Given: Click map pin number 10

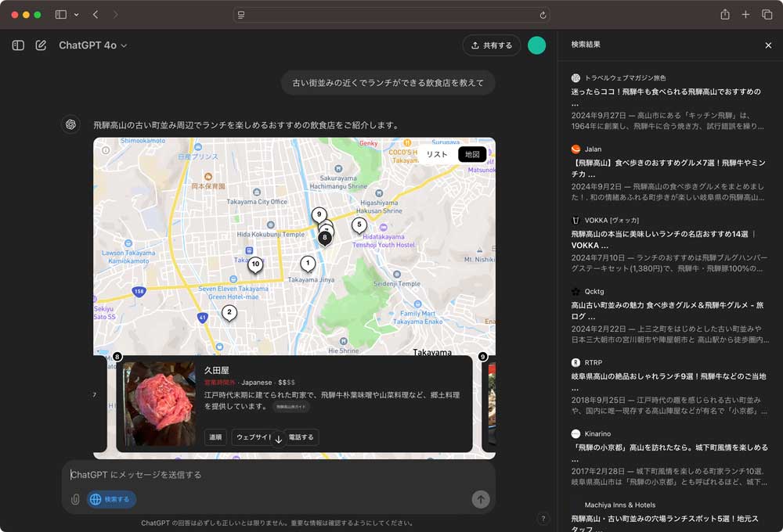Looking at the screenshot, I should coord(256,264).
